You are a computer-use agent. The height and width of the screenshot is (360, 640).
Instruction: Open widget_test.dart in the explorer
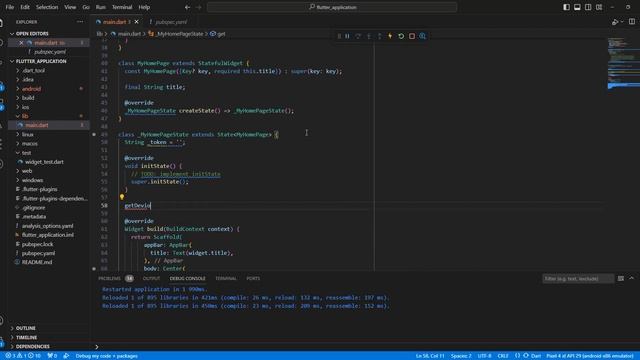44,162
